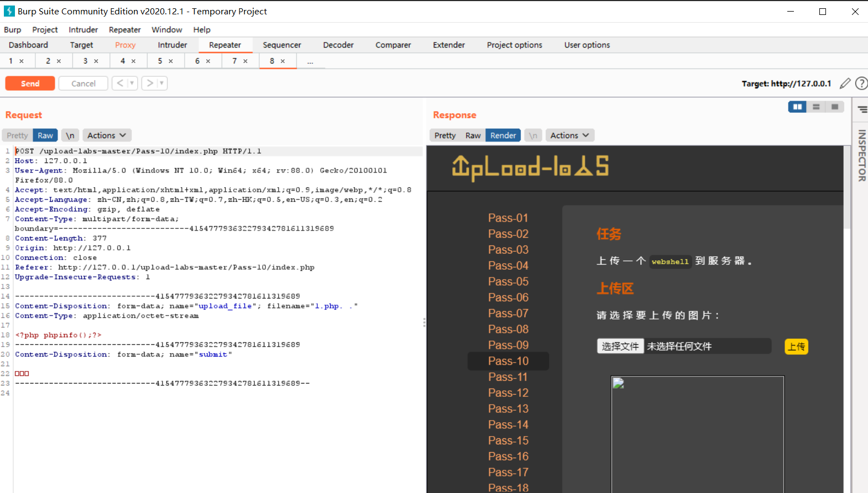The width and height of the screenshot is (868, 493).
Task: Expand the INSPECTOR side panel
Action: 862,155
